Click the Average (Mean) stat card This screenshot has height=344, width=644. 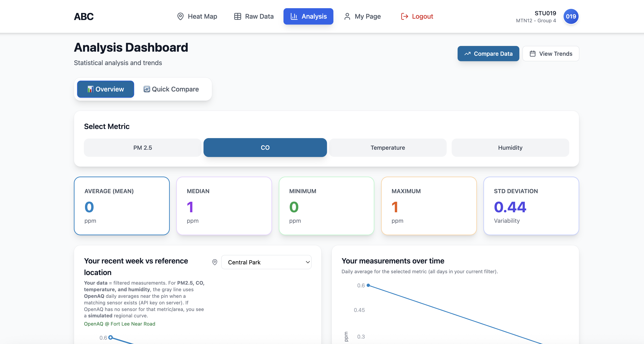pyautogui.click(x=122, y=206)
